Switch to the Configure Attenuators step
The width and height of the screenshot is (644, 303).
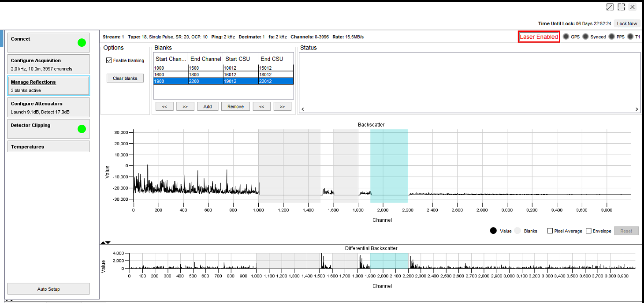pyautogui.click(x=48, y=108)
